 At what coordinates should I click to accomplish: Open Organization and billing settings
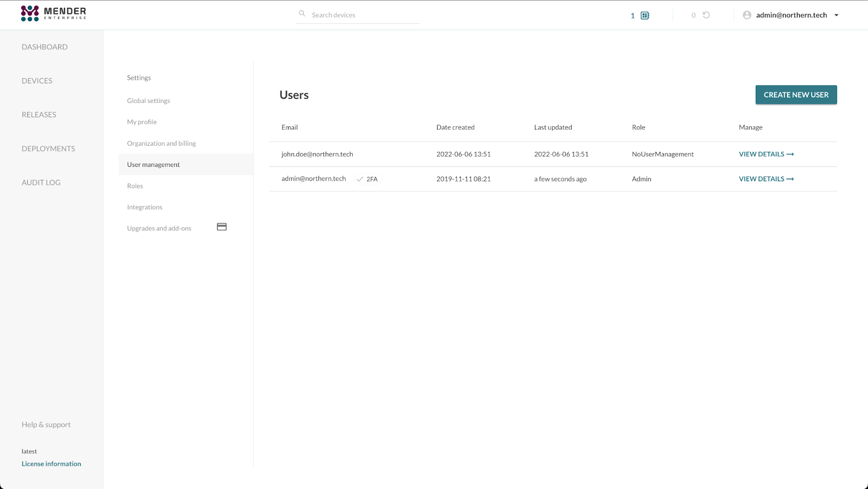[161, 143]
